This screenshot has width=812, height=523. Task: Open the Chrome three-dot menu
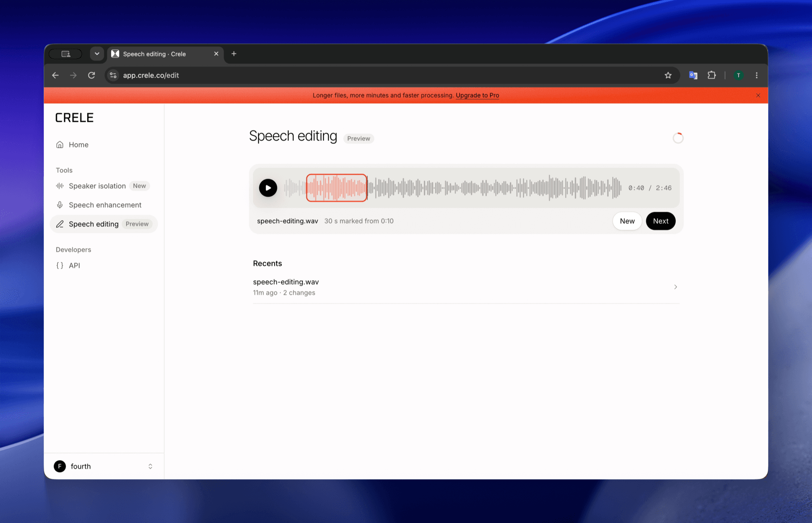tap(756, 75)
